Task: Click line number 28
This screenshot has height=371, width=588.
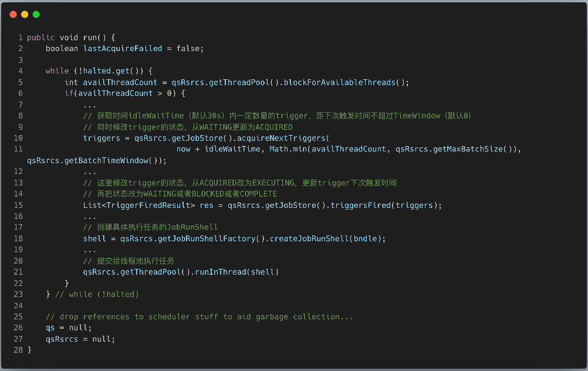Action: point(18,350)
